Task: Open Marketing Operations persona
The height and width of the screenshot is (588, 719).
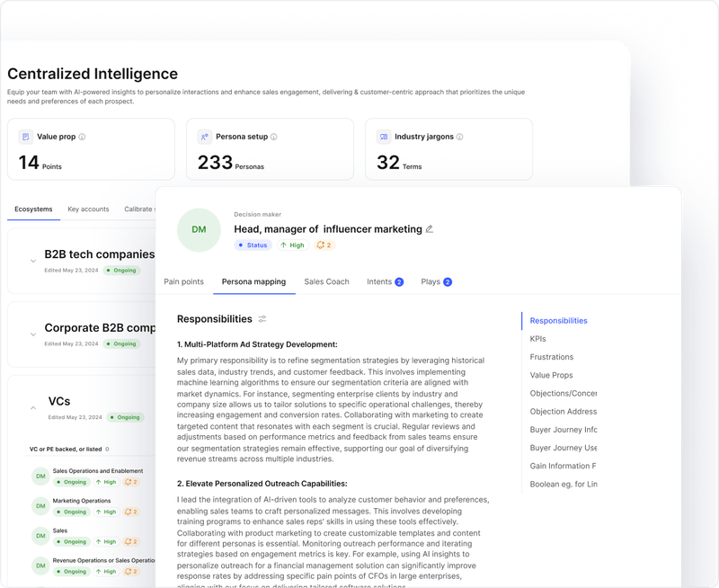Action: 82,501
